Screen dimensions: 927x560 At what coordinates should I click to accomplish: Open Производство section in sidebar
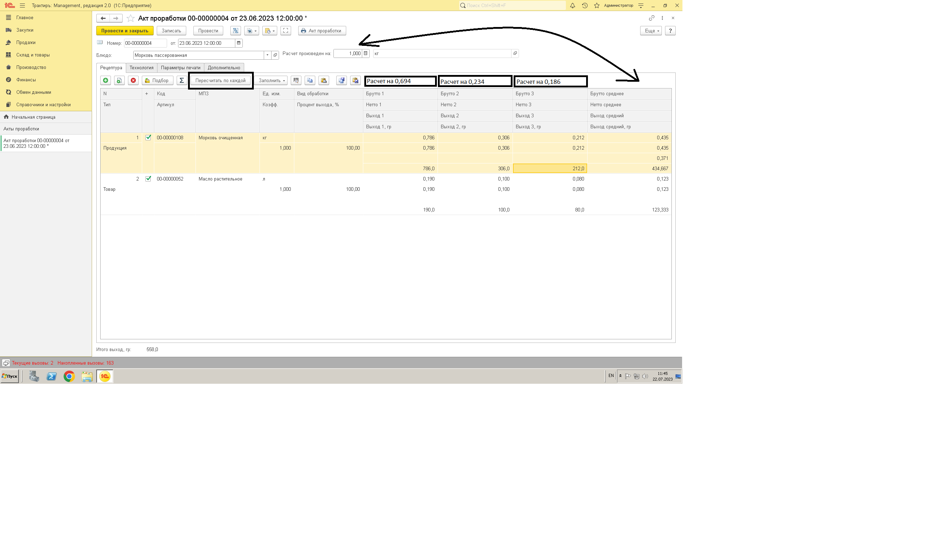pos(31,67)
